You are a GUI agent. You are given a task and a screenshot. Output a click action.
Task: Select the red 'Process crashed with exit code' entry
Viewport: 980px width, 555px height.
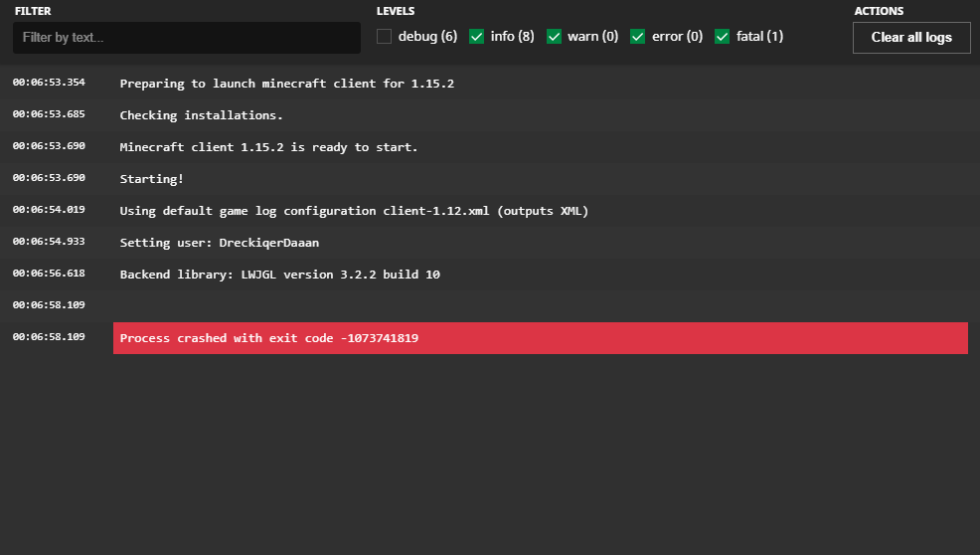(x=540, y=338)
